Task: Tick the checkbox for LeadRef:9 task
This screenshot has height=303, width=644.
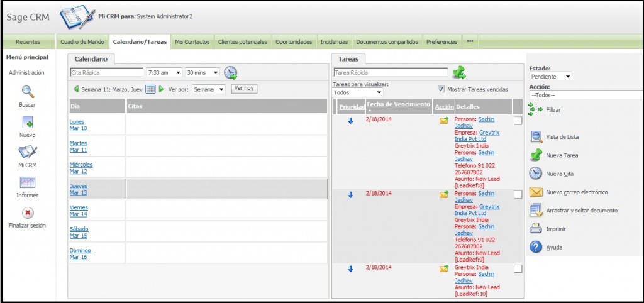Action: click(518, 195)
